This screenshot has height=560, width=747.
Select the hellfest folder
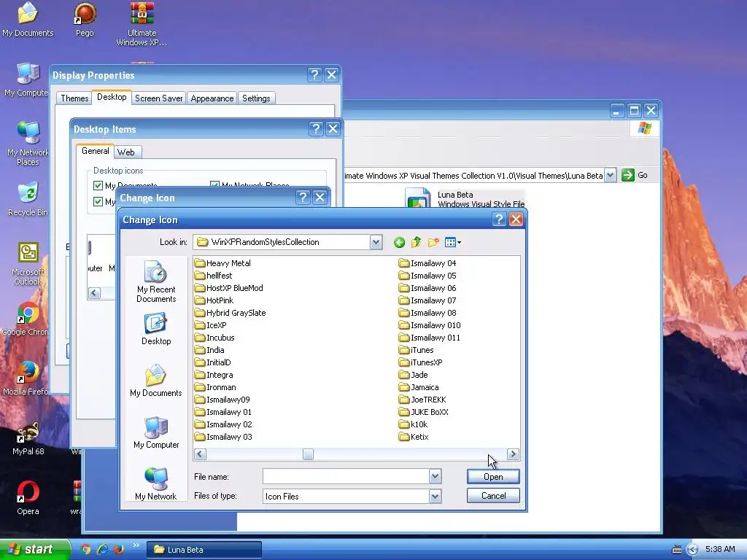[214, 276]
